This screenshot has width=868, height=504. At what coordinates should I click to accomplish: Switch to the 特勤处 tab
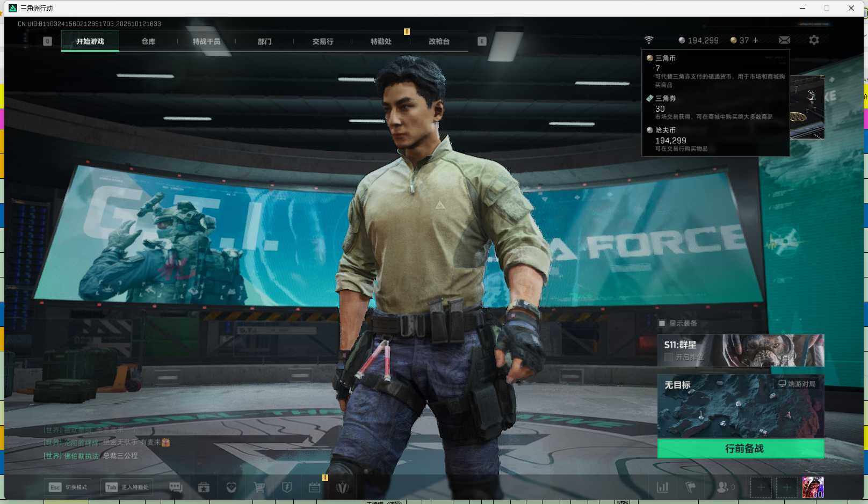pos(381,41)
